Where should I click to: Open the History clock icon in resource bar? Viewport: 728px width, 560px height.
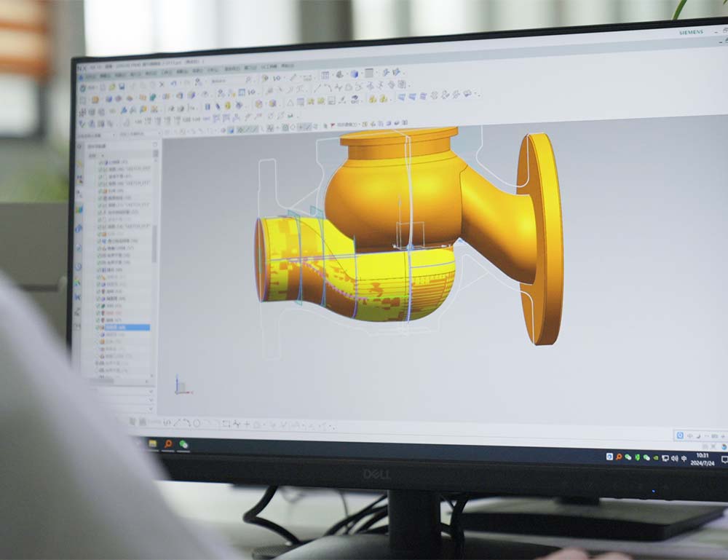[x=78, y=267]
